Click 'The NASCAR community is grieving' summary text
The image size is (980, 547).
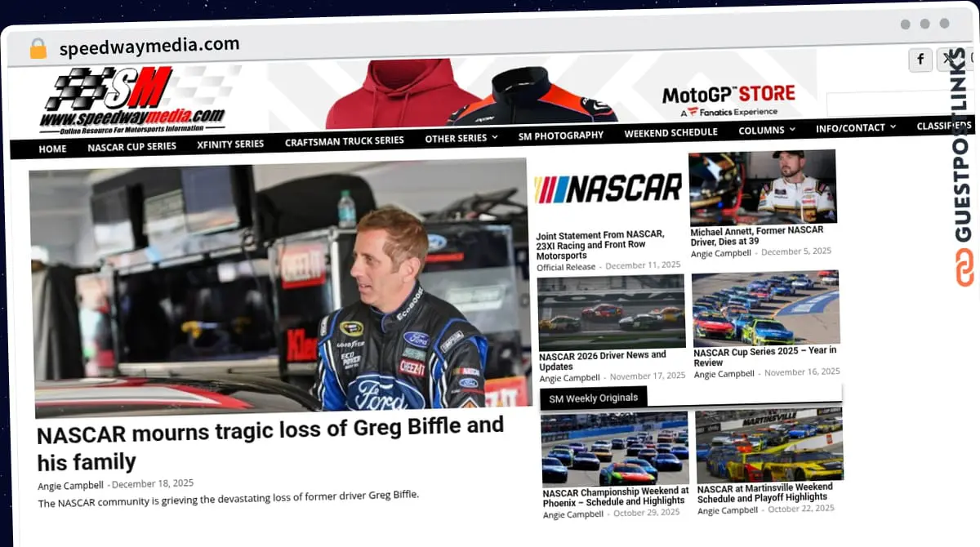[229, 499]
